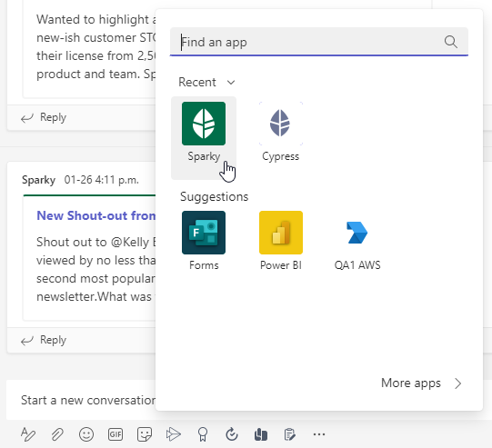Click the More apps chevron arrow
492x448 pixels.
[458, 383]
